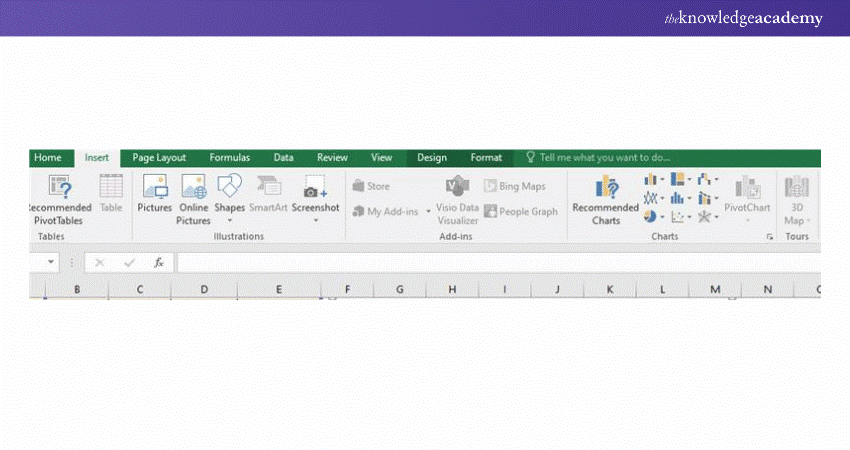Open the Store add-in
This screenshot has width=850, height=450.
[x=371, y=186]
